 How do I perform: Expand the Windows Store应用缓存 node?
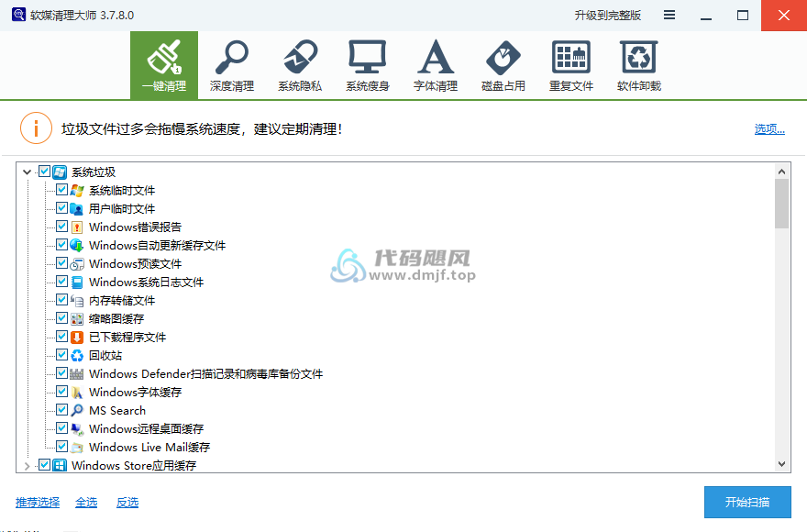(28, 466)
